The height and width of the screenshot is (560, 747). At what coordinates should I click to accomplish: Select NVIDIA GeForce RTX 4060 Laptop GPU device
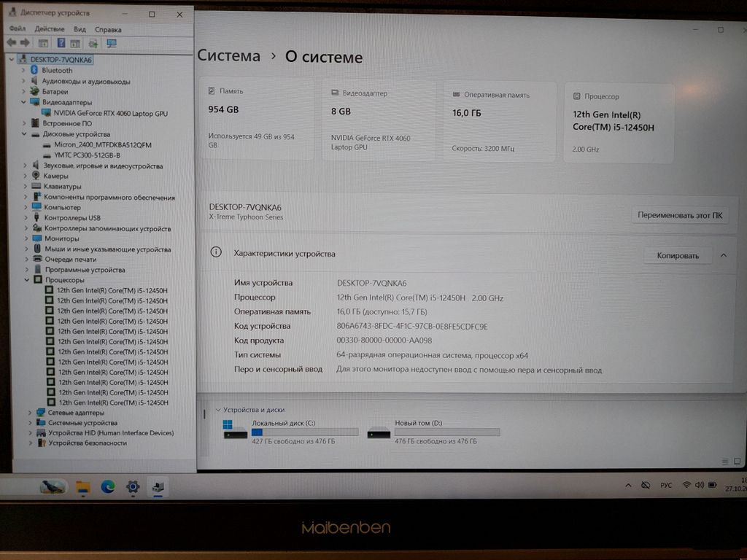[110, 113]
